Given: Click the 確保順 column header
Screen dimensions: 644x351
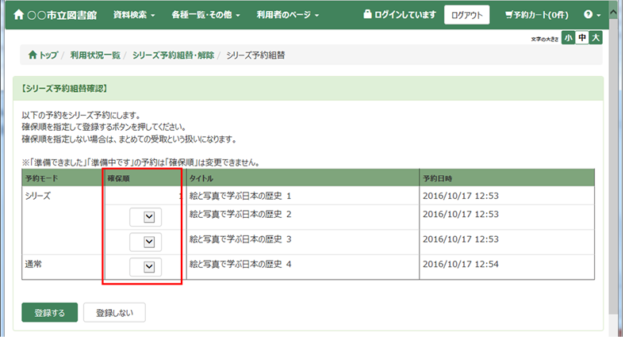Looking at the screenshot, I should click(x=121, y=178).
